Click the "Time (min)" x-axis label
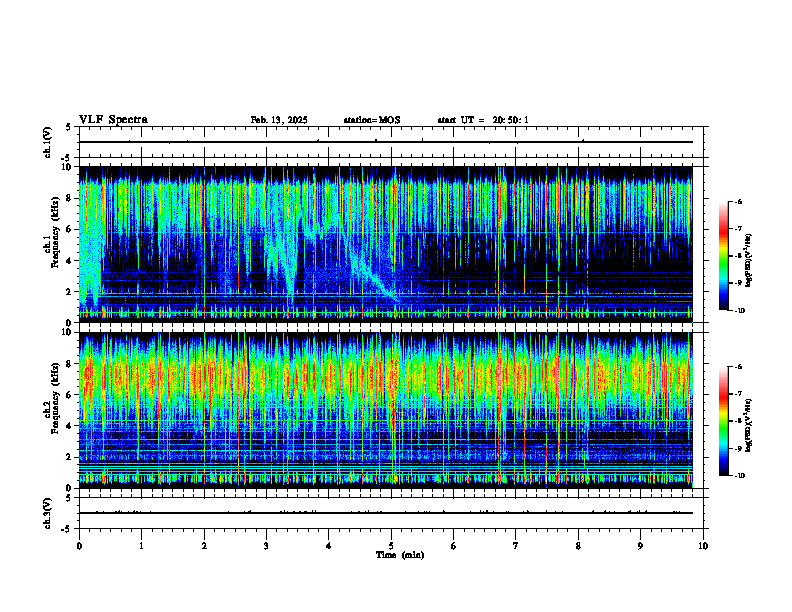 click(x=400, y=555)
